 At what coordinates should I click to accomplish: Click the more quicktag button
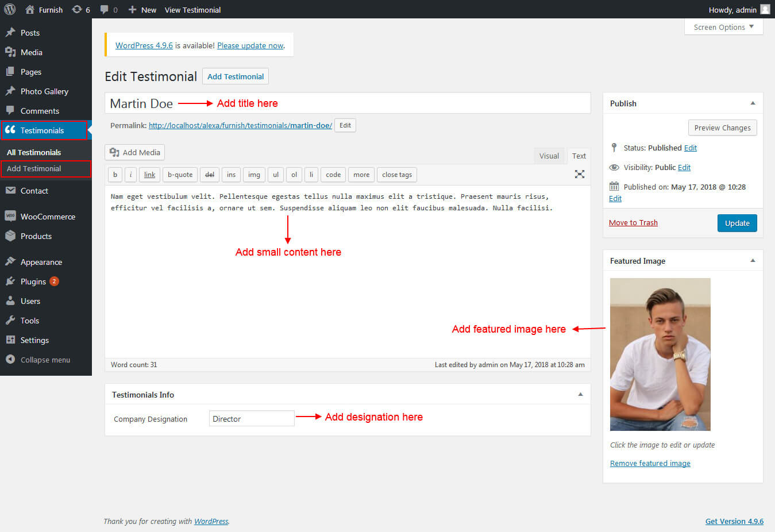[361, 175]
